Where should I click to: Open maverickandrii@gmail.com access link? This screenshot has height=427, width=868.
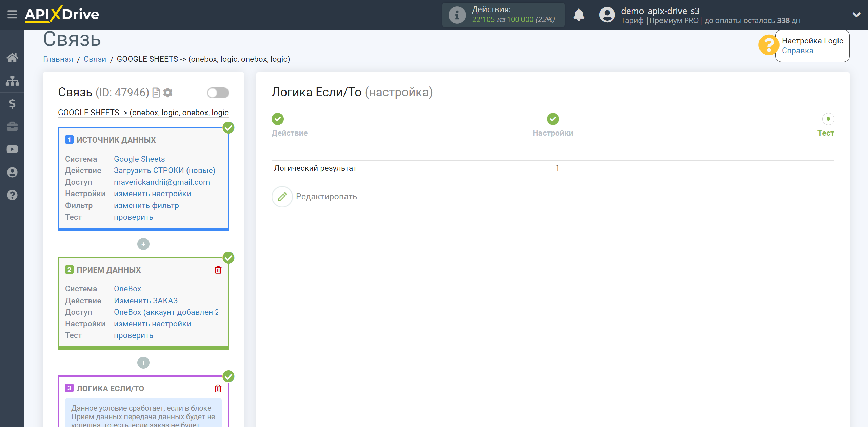pos(162,182)
